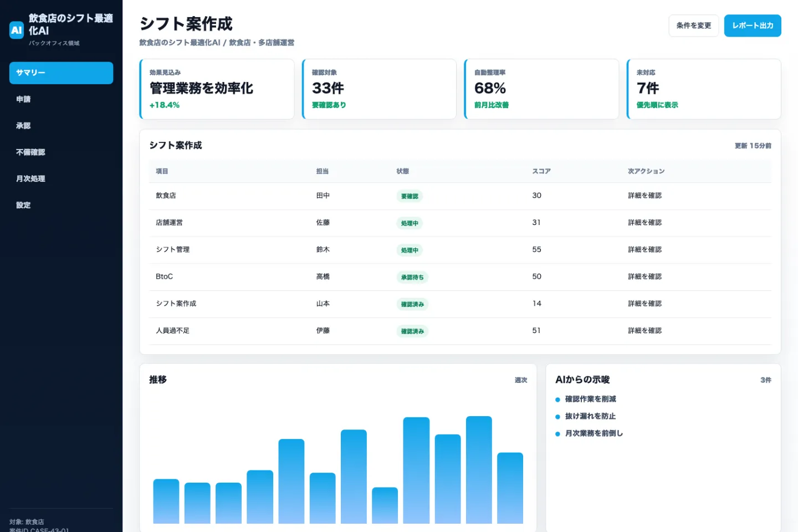Image resolution: width=798 pixels, height=532 pixels.
Task: Click the 承認待ち badge in the BtoC row
Action: click(x=412, y=277)
